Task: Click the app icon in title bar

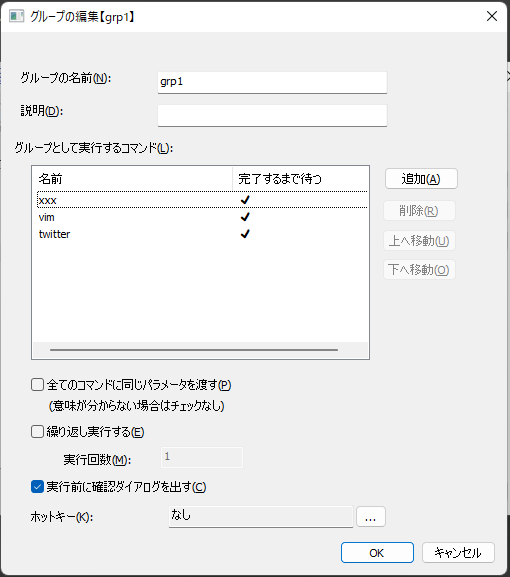Action: coord(17,17)
